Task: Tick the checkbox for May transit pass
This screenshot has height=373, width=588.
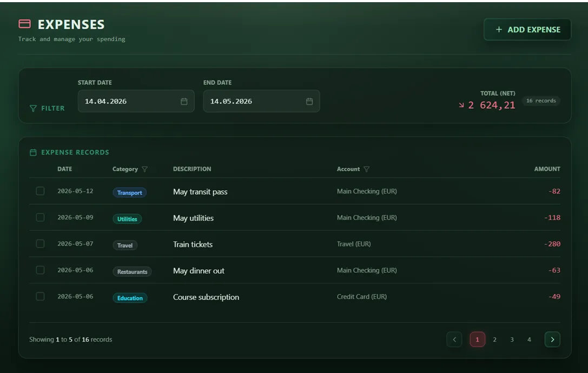Action: coord(40,191)
